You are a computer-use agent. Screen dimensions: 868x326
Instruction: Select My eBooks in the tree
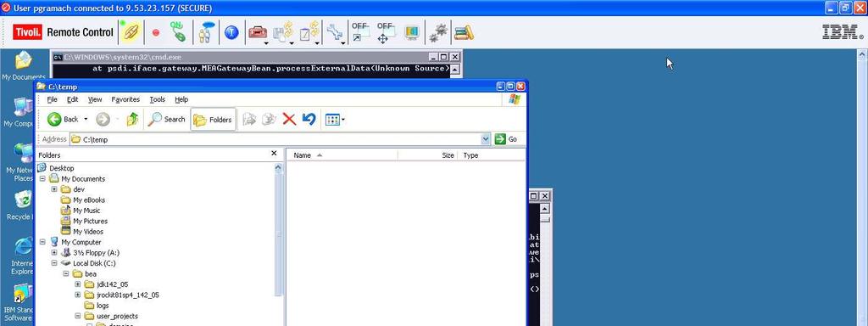pyautogui.click(x=88, y=200)
